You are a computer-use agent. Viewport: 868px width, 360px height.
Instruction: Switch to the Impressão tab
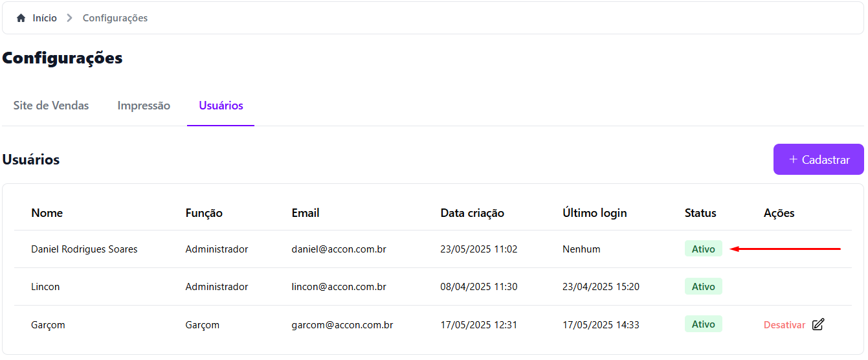tap(144, 106)
